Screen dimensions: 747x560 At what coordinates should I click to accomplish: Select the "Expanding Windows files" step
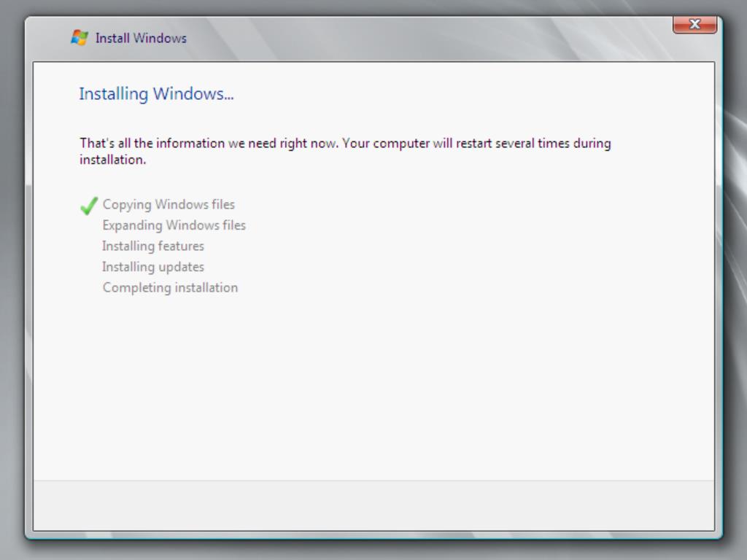(174, 225)
